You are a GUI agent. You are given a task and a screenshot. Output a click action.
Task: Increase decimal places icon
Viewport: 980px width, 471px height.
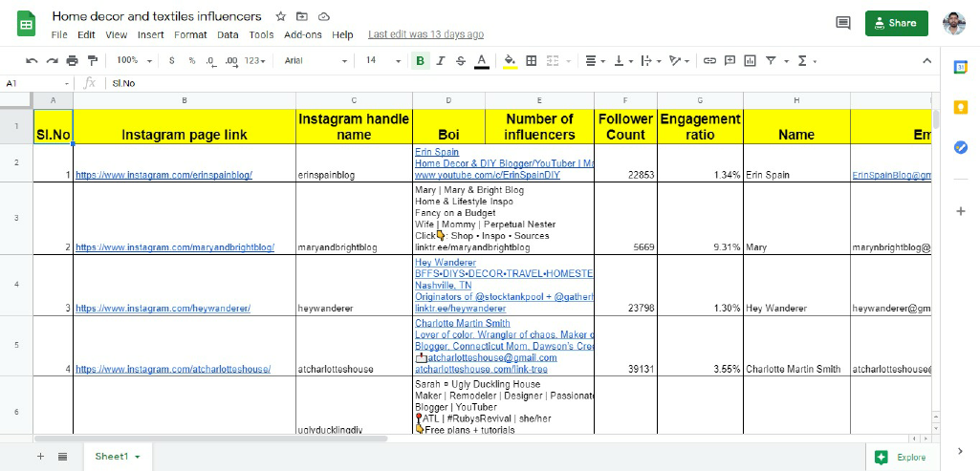[x=231, y=60]
